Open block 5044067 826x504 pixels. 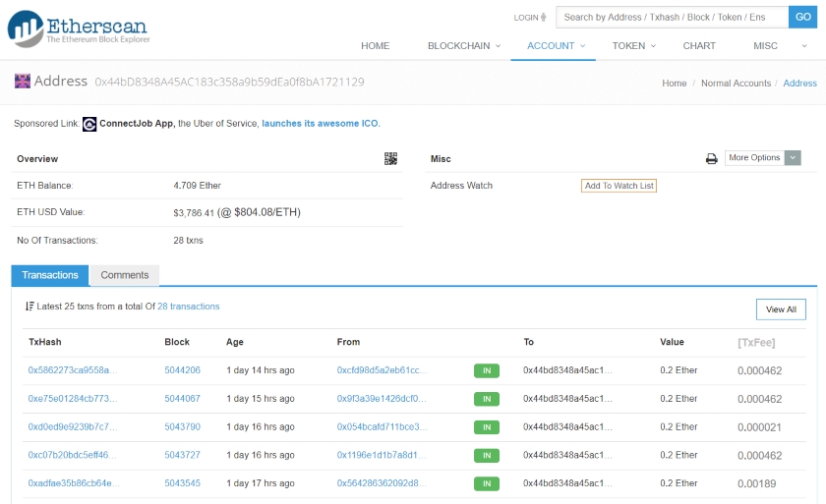point(182,399)
